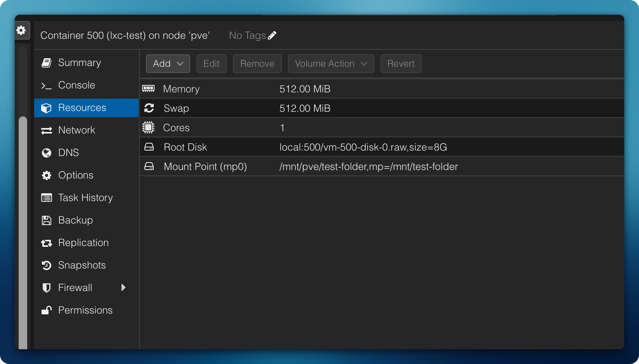639x364 pixels.
Task: Expand the Firewall submenu arrow
Action: click(x=123, y=288)
